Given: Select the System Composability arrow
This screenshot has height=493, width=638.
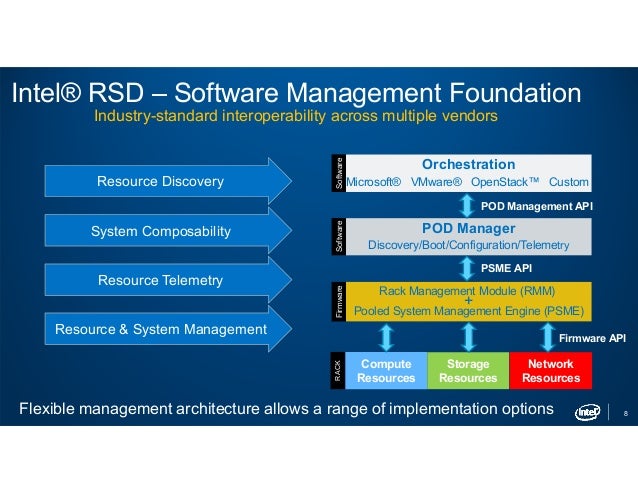Looking at the screenshot, I should click(x=168, y=231).
